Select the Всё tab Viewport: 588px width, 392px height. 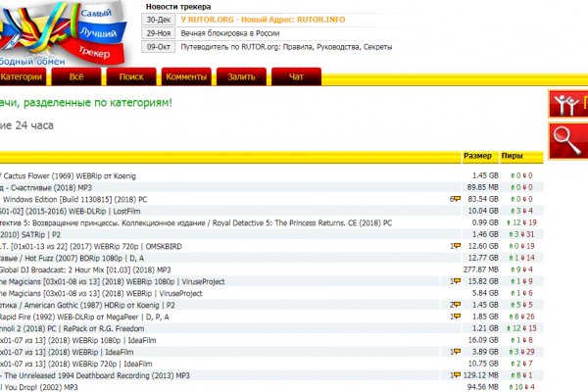(x=76, y=76)
